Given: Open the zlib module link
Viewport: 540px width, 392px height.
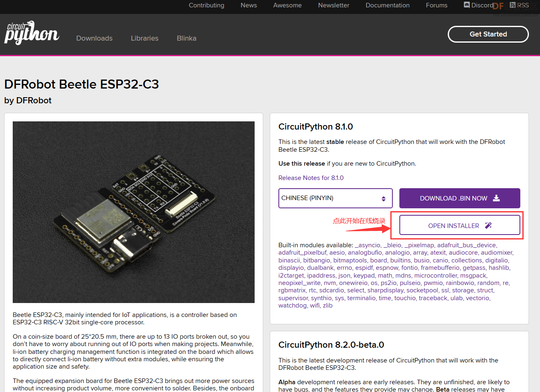Looking at the screenshot, I should point(328,305).
